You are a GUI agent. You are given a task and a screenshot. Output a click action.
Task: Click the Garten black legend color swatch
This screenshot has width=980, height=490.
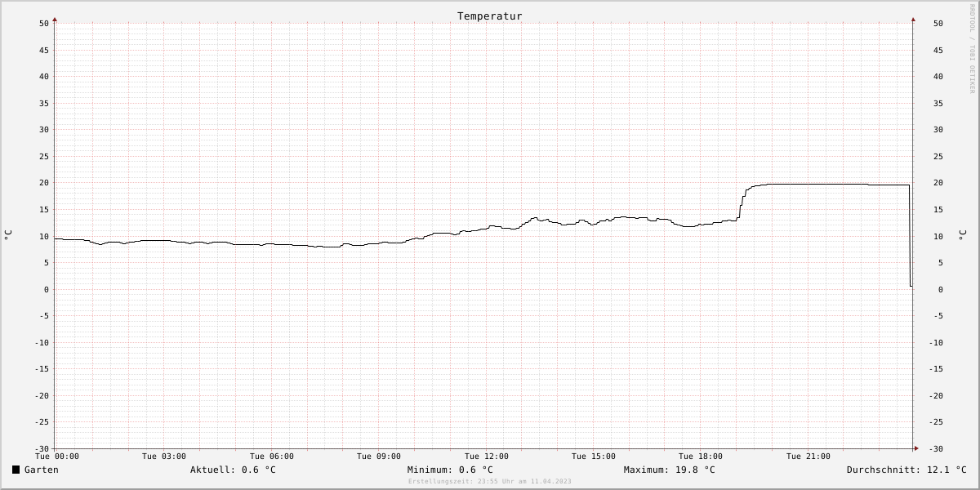click(16, 470)
